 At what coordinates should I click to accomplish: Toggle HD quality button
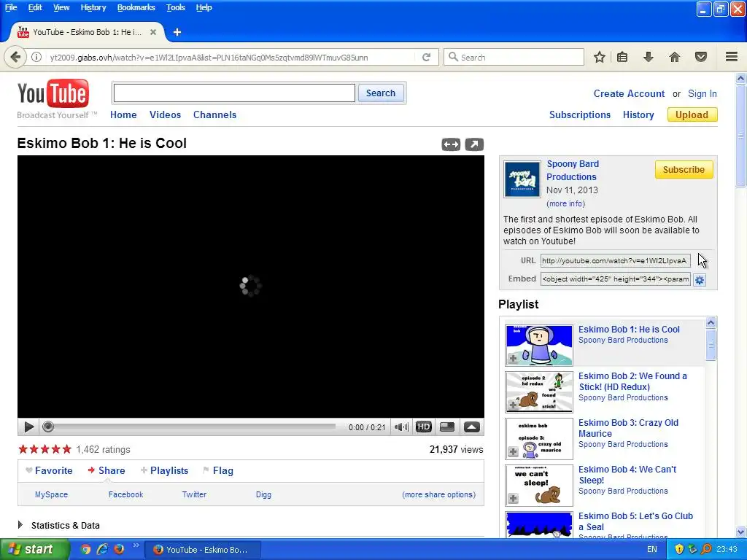424,427
